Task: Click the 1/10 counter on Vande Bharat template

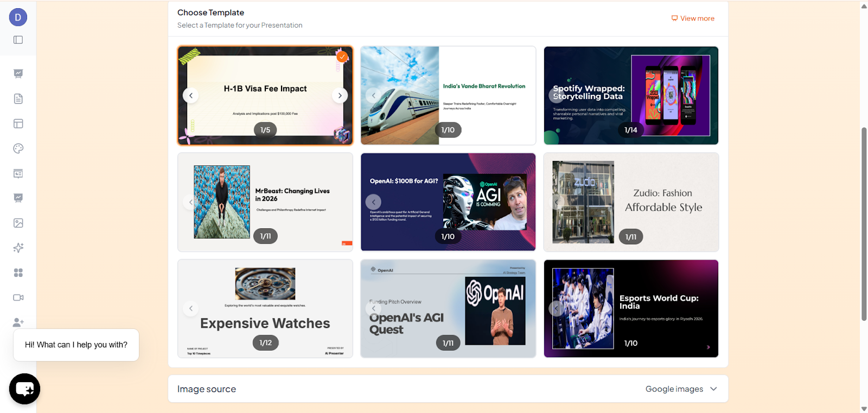Action: (448, 130)
